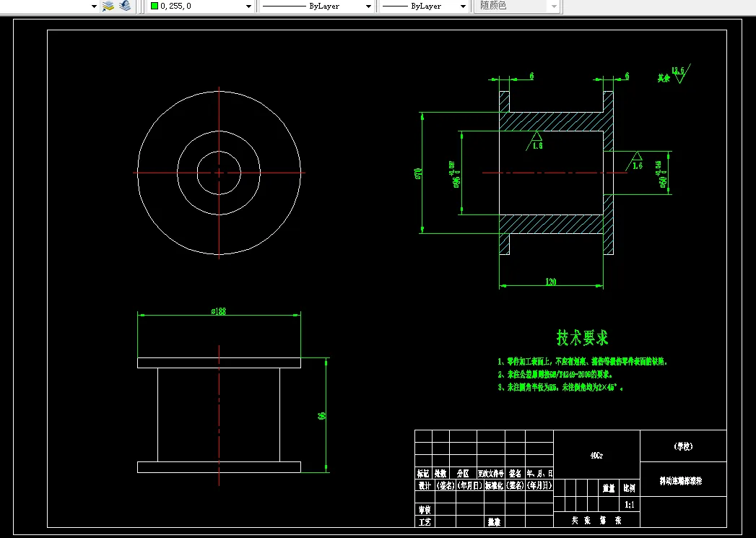Viewport: 756px width, 538px height.
Task: Pick the outermost circle in the end view
Action: tap(162, 115)
